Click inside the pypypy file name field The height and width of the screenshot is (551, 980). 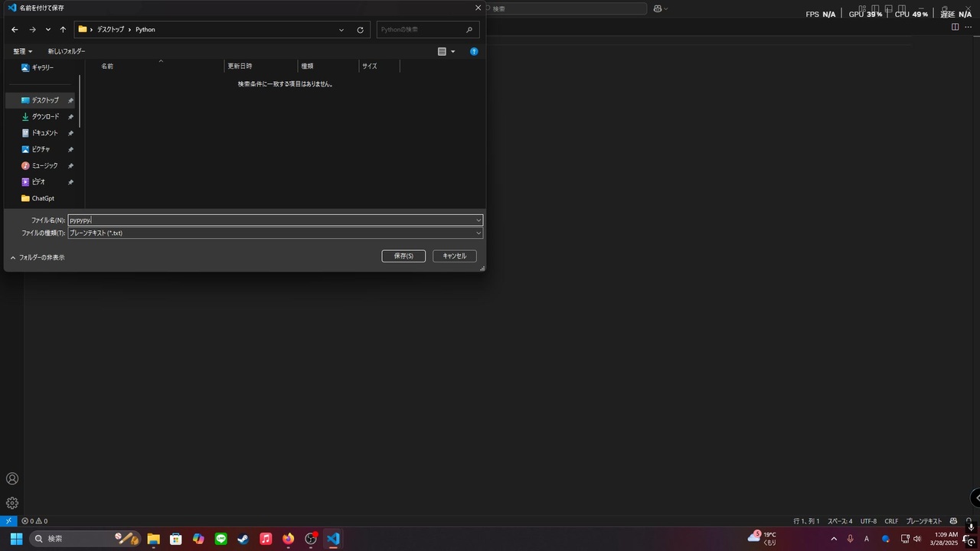pos(230,220)
